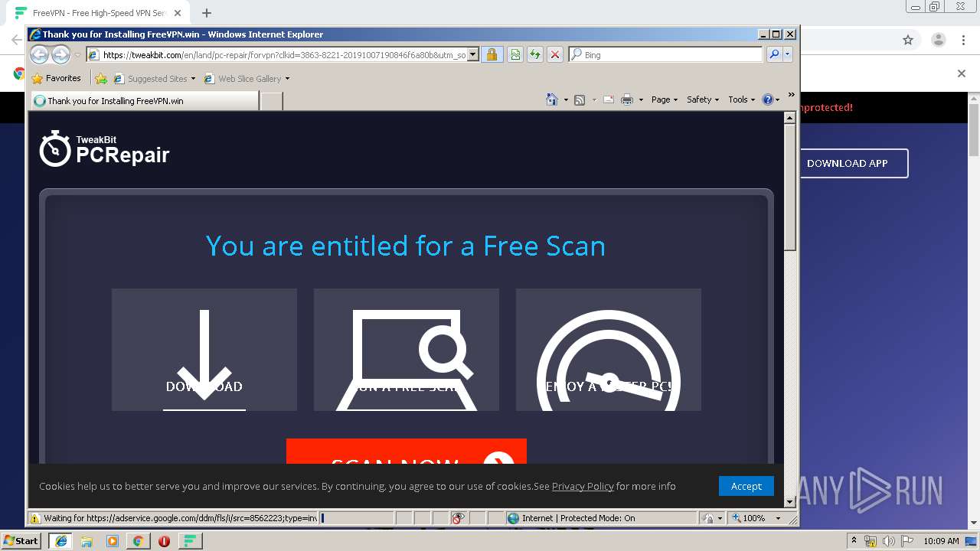980x551 pixels.
Task: Click the warning icon in IE status bar
Action: (34, 518)
